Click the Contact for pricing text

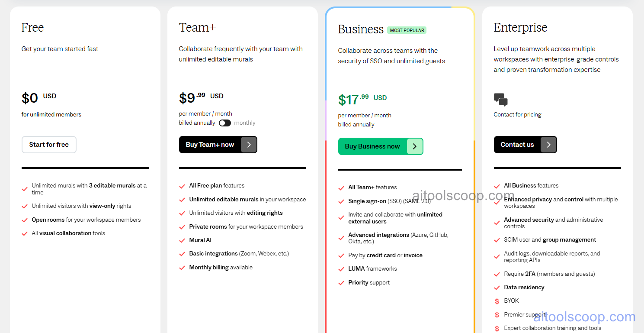[x=517, y=115]
